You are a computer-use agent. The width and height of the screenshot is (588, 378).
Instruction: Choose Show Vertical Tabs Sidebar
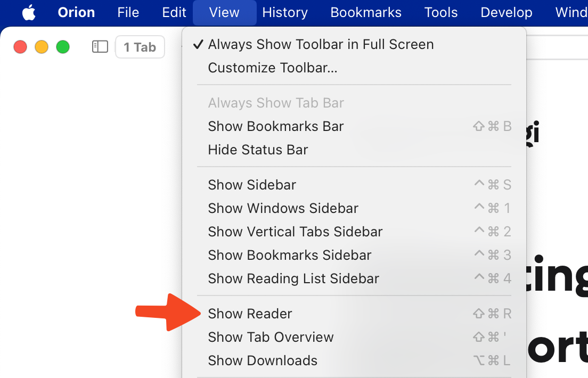354,232
